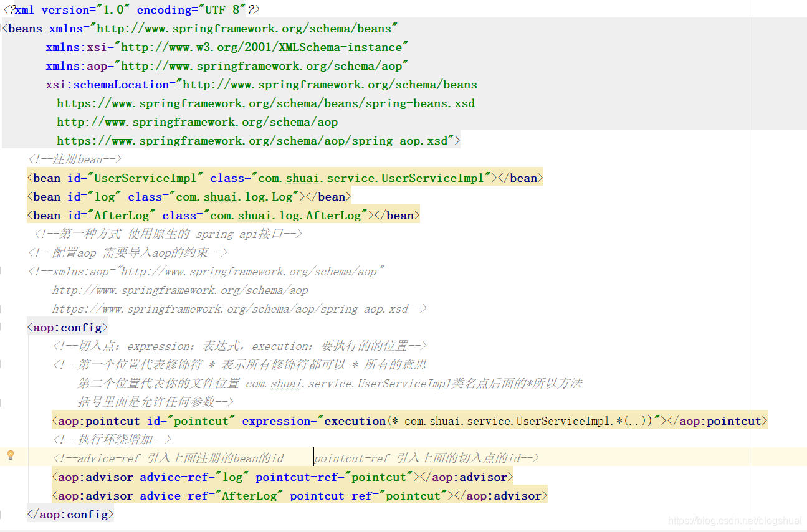
Task: Select advice-ref value AfterLog in second advisor
Action: (x=250, y=496)
